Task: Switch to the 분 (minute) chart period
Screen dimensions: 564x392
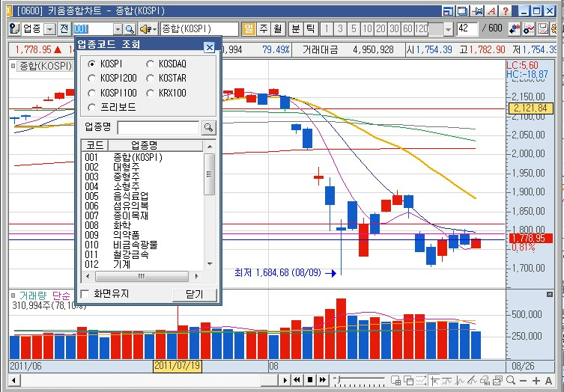Action: (x=296, y=29)
